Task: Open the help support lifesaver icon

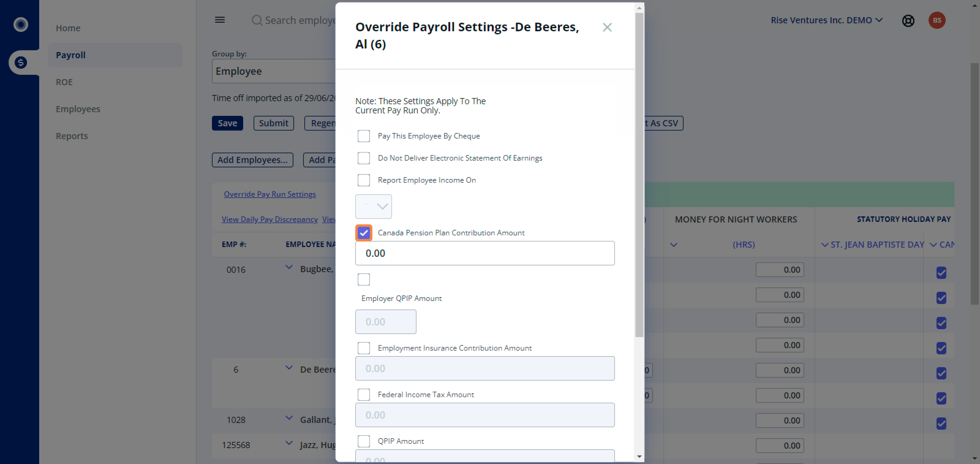Action: tap(908, 21)
